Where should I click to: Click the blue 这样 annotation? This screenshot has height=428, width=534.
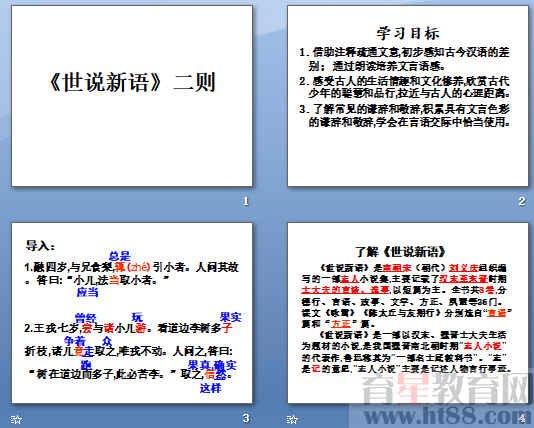[210, 388]
